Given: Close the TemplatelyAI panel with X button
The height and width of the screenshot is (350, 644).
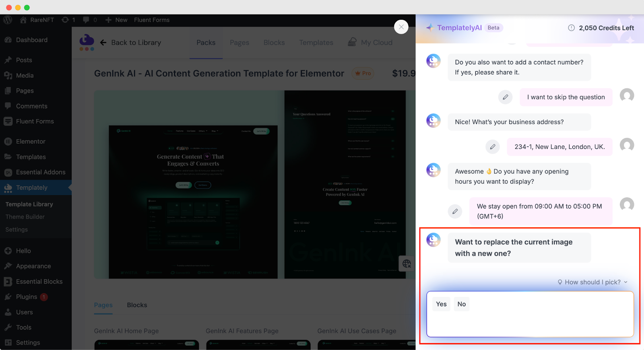Looking at the screenshot, I should (401, 27).
